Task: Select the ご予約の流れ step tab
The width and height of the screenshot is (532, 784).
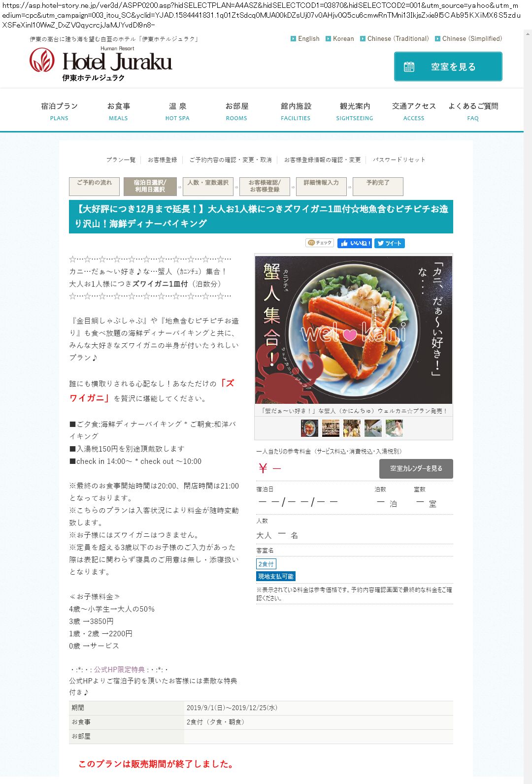Action: tap(94, 186)
